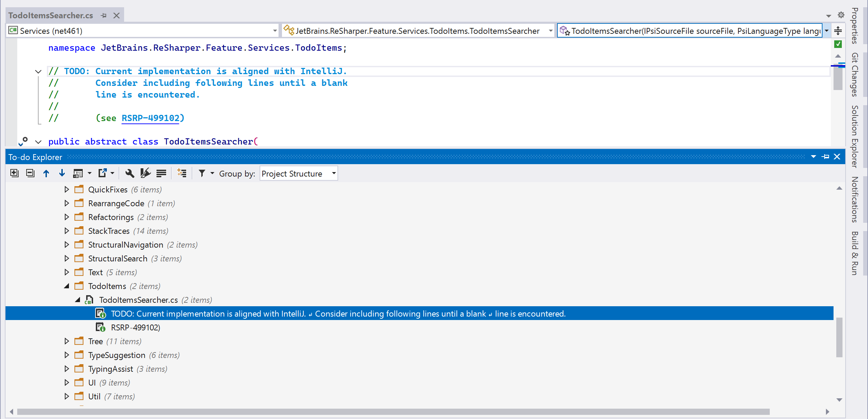The width and height of the screenshot is (868, 419).
Task: Click the filter funnel icon
Action: click(x=202, y=173)
